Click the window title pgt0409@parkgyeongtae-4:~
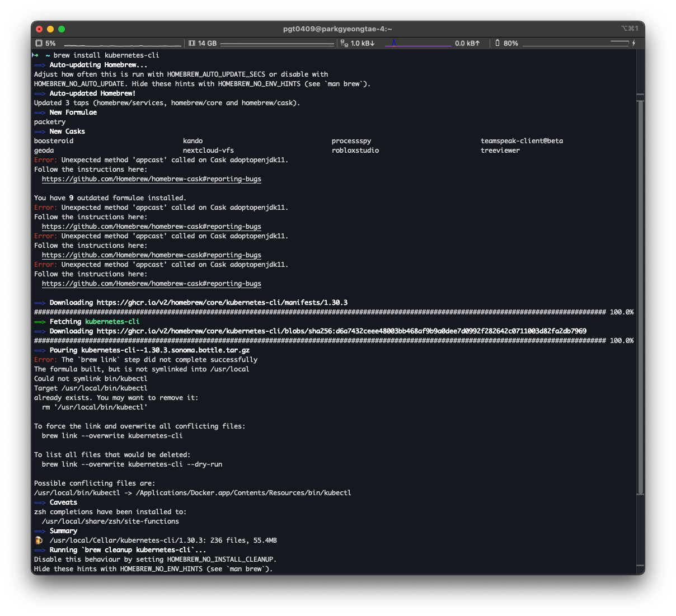The width and height of the screenshot is (676, 616). click(337, 29)
